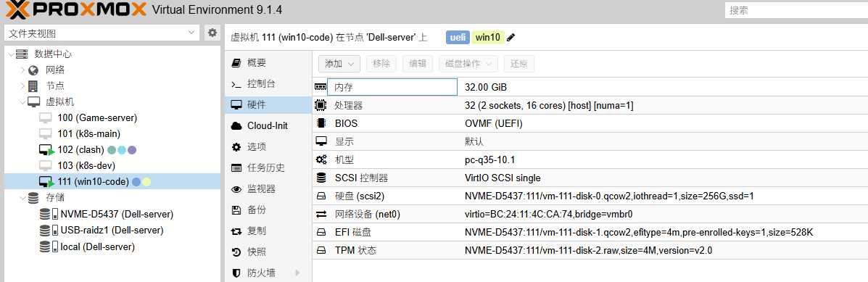
Task: Collapse the 数据中心 tree node
Action: pos(11,54)
